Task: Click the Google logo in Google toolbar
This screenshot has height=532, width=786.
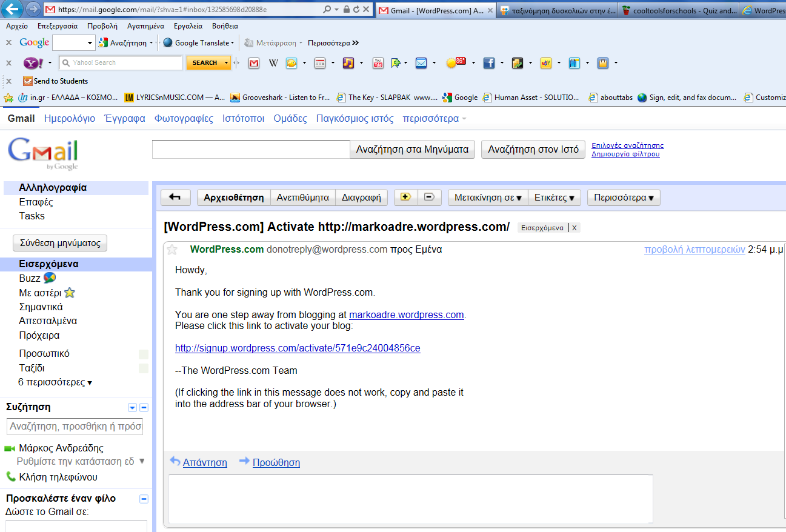Action: [x=34, y=42]
